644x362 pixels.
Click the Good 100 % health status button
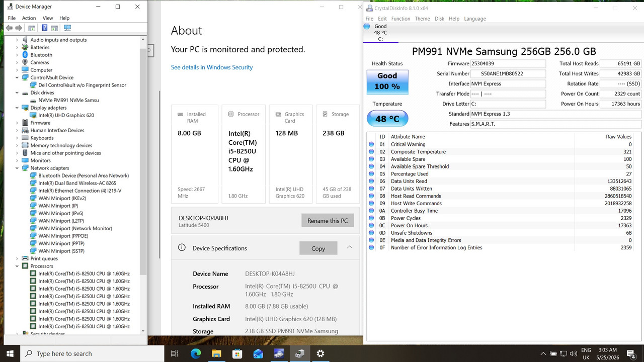pos(387,81)
